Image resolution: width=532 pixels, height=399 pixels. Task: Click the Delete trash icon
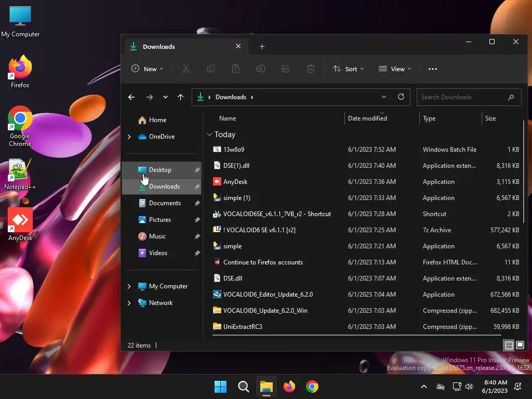(311, 69)
